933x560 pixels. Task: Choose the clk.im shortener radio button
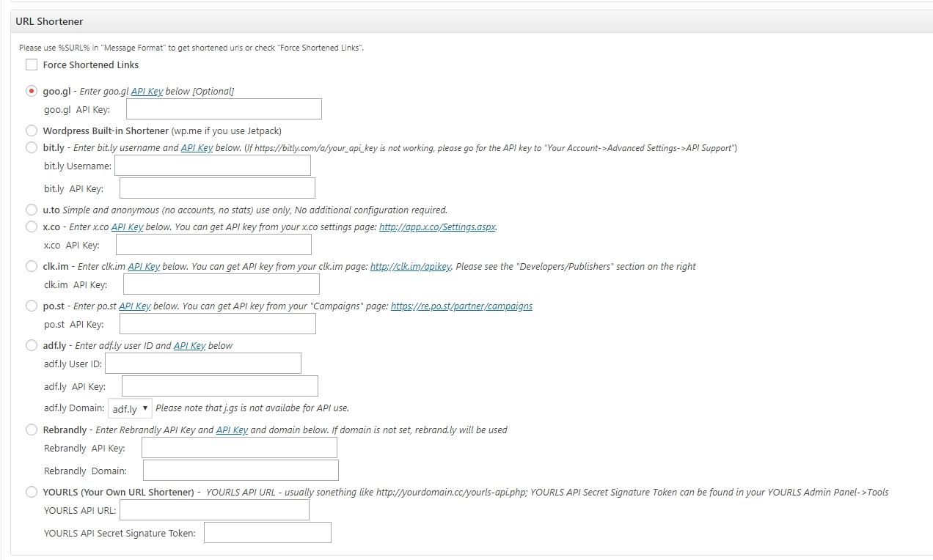[x=32, y=266]
